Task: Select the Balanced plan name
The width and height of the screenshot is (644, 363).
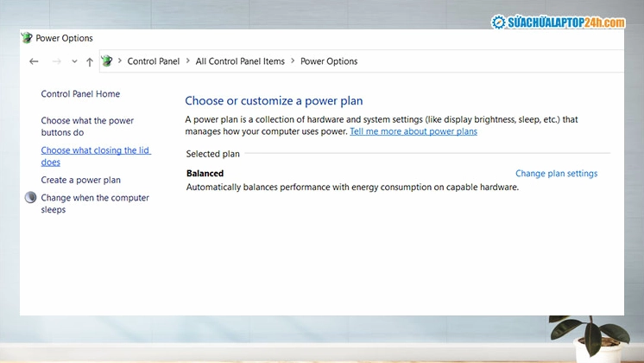Action: [205, 174]
